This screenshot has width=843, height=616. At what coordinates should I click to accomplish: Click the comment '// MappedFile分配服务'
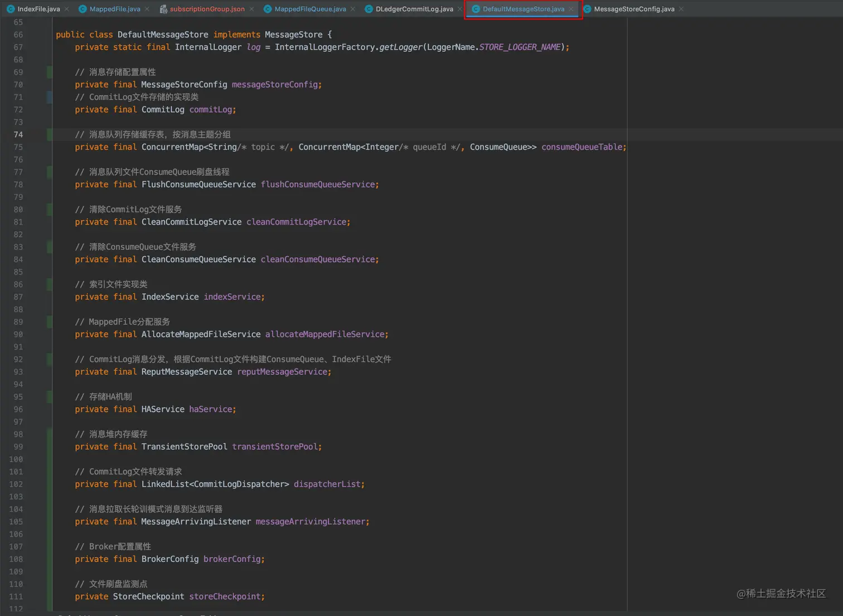tap(122, 322)
